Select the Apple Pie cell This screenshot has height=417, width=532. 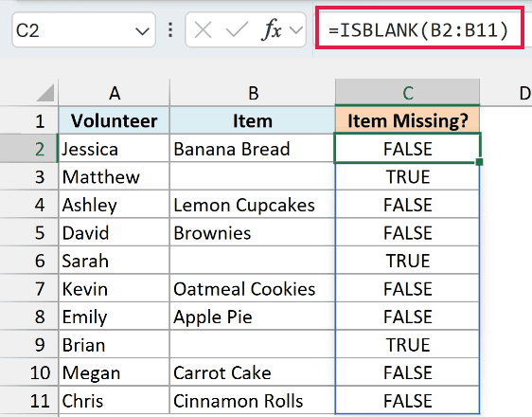click(x=253, y=317)
